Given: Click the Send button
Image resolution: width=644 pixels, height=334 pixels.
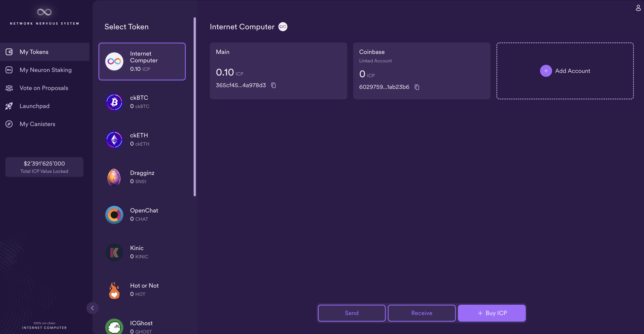Looking at the screenshot, I should click(x=351, y=313).
